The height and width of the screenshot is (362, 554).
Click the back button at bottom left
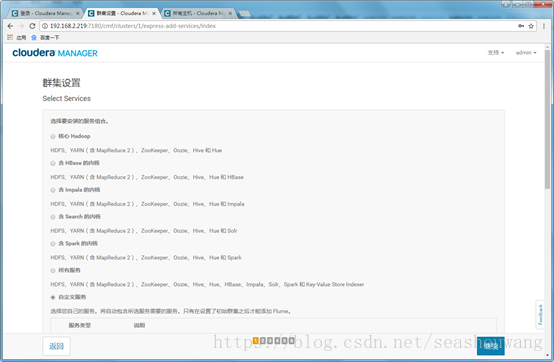pyautogui.click(x=56, y=346)
